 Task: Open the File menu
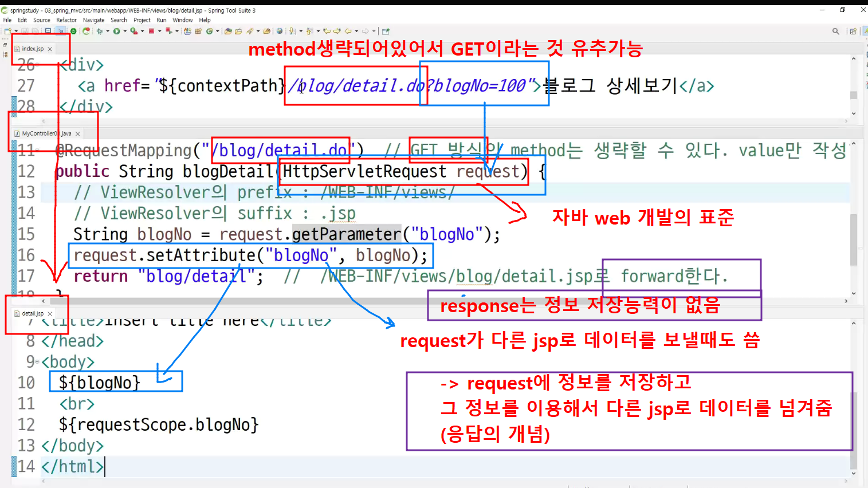7,20
